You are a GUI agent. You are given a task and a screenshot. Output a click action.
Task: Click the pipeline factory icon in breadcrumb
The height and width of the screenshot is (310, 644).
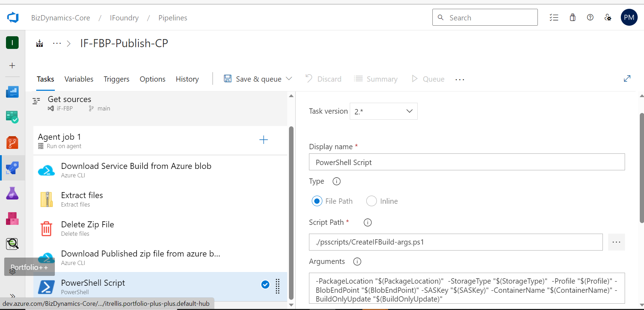point(40,43)
